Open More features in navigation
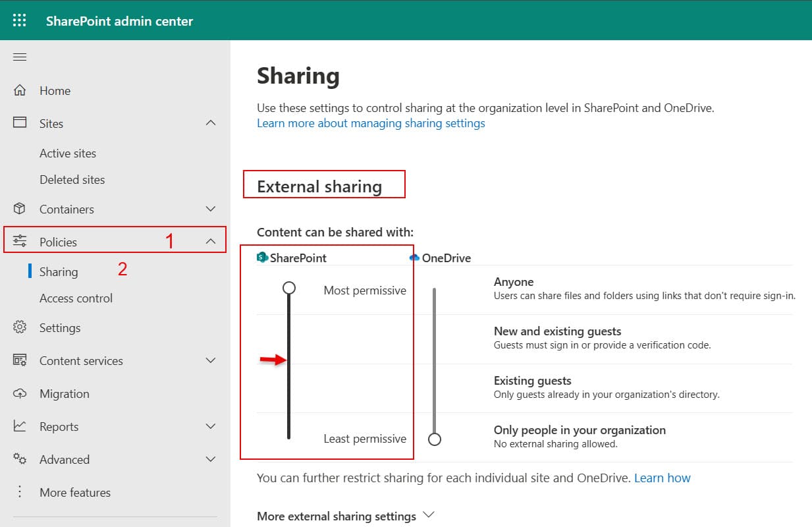The height and width of the screenshot is (527, 812). [75, 493]
